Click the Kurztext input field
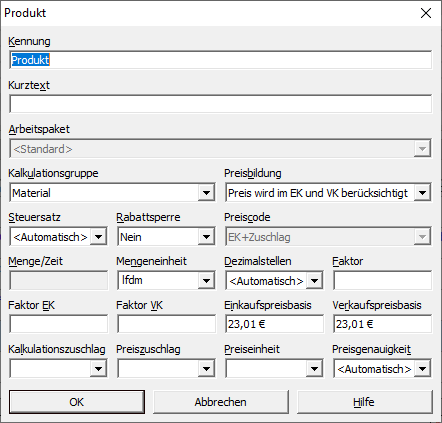The image size is (442, 423). pyautogui.click(x=220, y=104)
